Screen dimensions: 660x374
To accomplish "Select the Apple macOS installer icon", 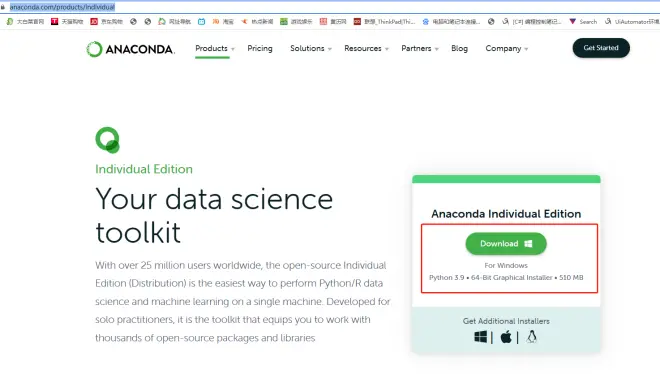I will (x=506, y=337).
